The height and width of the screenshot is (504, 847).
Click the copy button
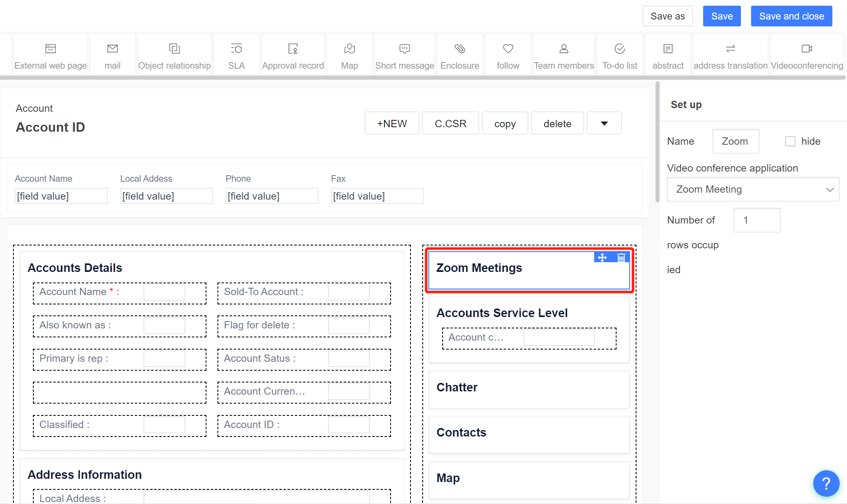(505, 123)
